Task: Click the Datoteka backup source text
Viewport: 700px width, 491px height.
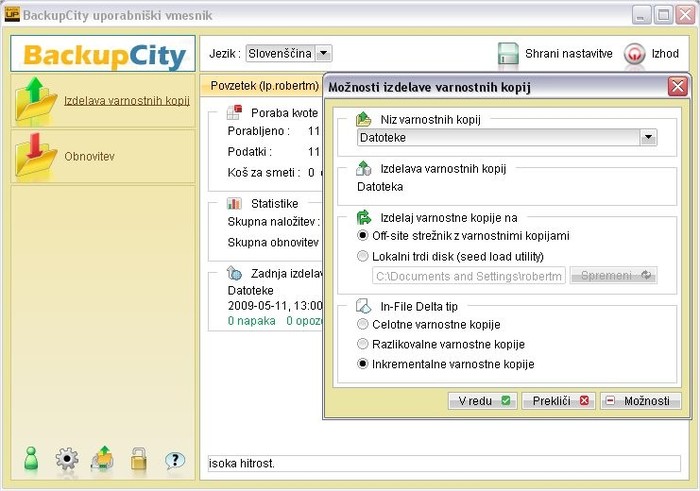Action: pos(380,187)
